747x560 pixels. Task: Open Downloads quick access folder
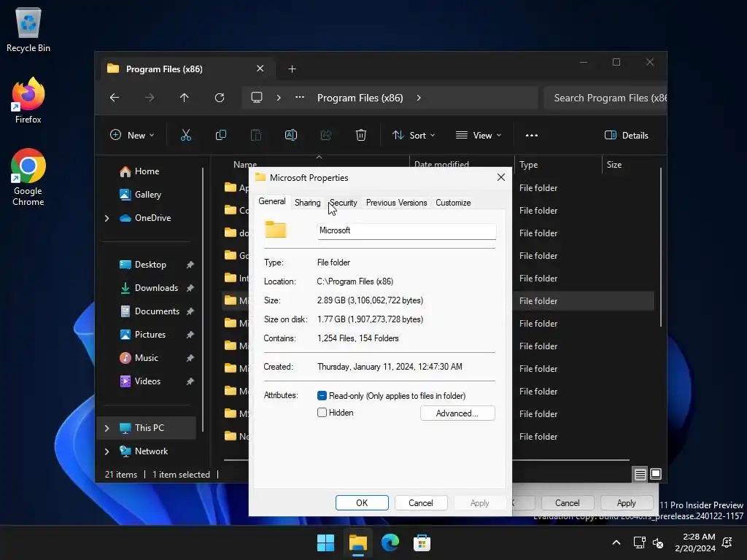(x=156, y=288)
